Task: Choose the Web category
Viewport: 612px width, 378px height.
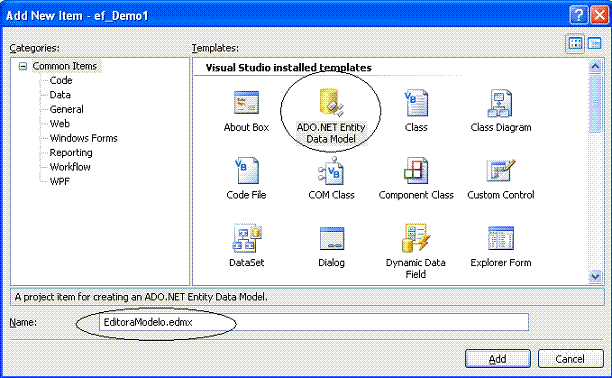Action: 60,124
